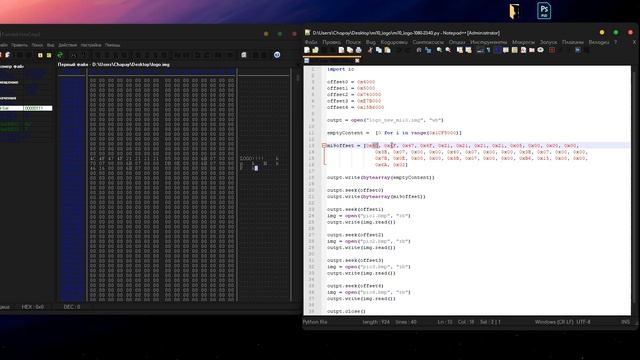Click 'outpt.close()' on last code line
This screenshot has width=640, height=360.
346,311
